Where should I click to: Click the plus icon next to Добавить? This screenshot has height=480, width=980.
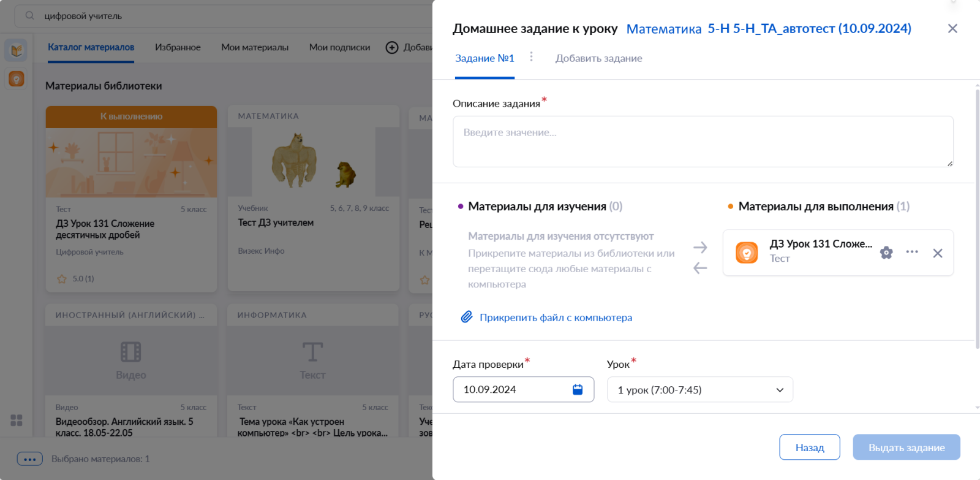click(392, 47)
